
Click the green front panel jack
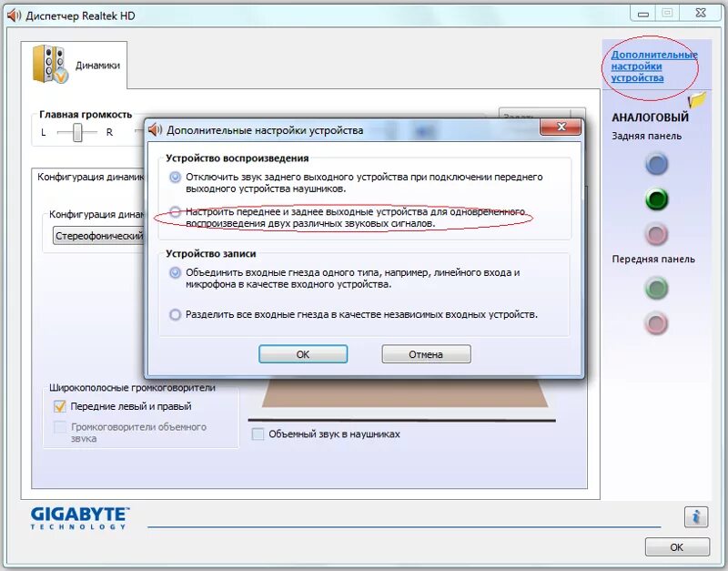click(x=656, y=288)
